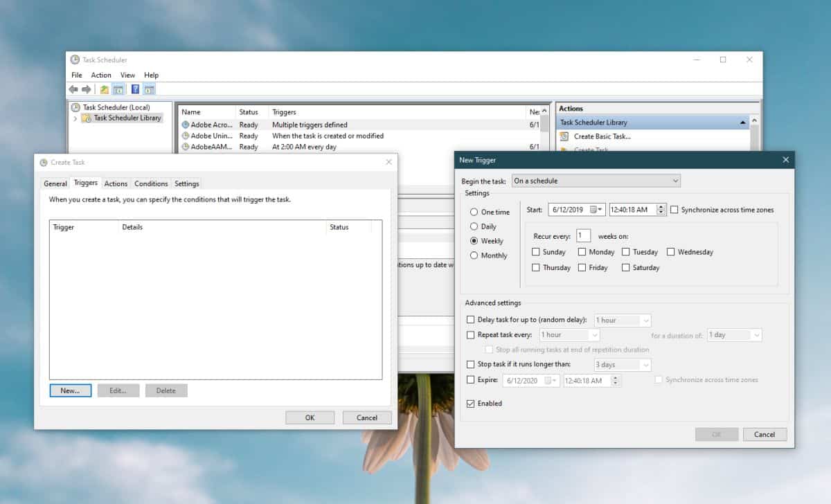Image resolution: width=831 pixels, height=504 pixels.
Task: Select the One time radio button
Action: (474, 212)
